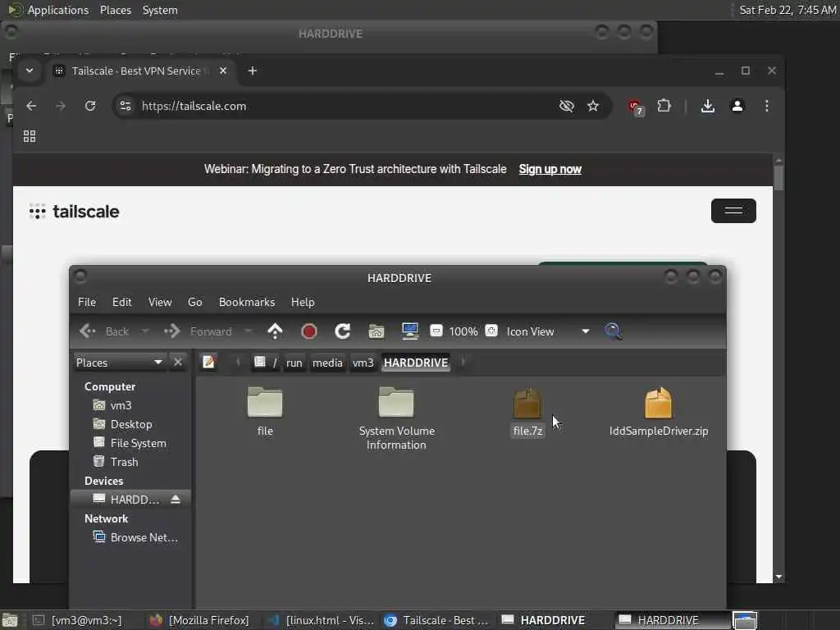This screenshot has height=630, width=840.
Task: Zoom in on the file manager
Action: tap(491, 331)
